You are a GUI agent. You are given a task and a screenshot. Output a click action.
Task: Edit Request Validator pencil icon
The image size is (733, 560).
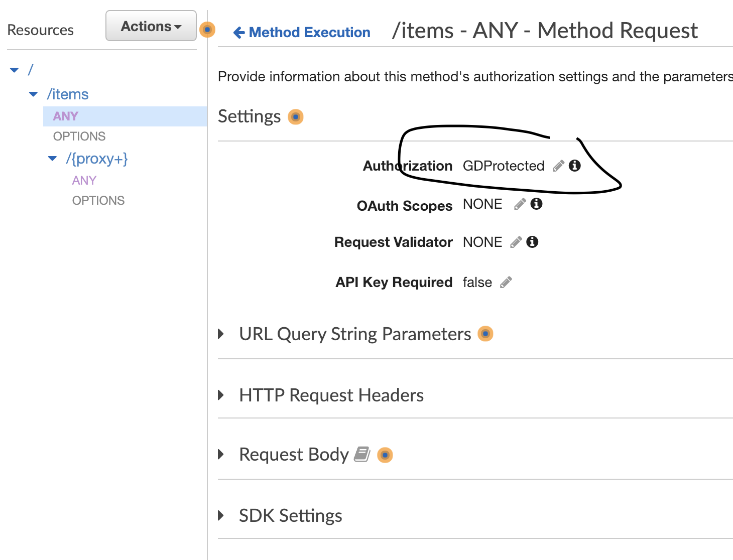click(x=516, y=242)
